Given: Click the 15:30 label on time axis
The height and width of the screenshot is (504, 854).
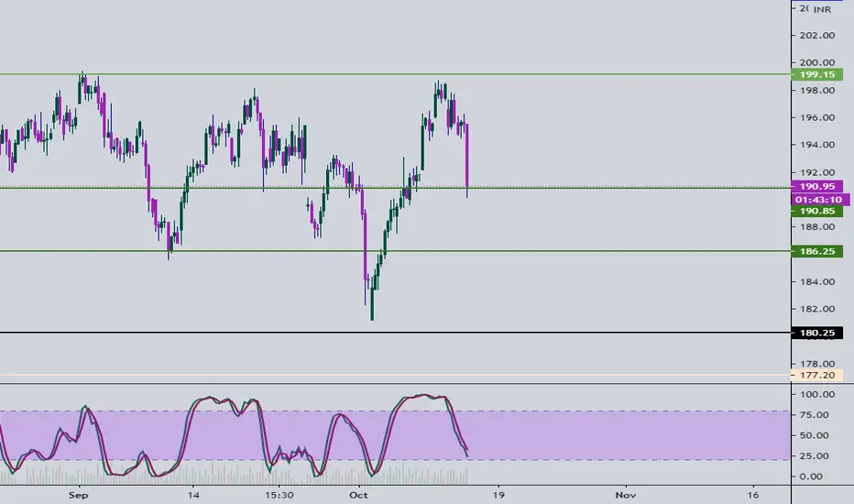Looking at the screenshot, I should click(279, 495).
